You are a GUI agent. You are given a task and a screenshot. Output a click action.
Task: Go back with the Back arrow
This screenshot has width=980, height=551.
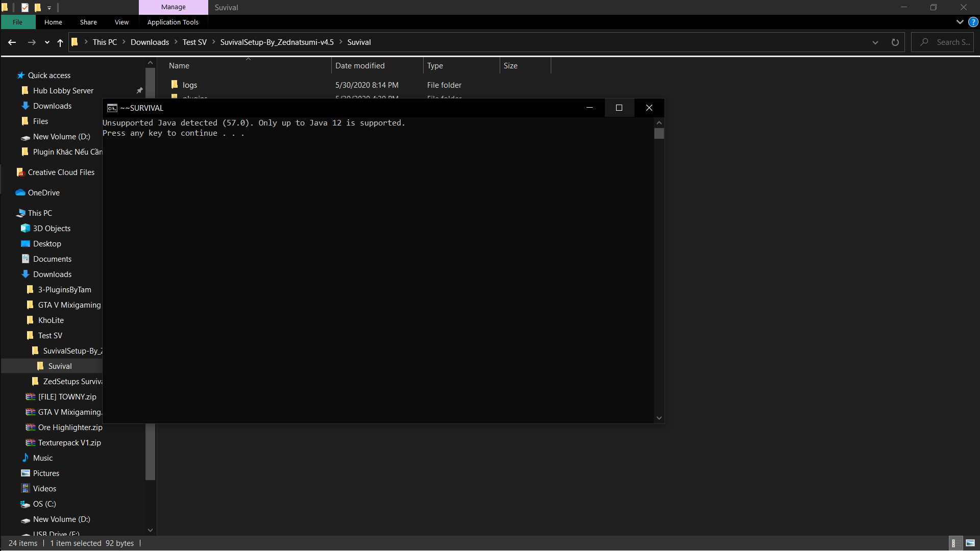(x=12, y=42)
